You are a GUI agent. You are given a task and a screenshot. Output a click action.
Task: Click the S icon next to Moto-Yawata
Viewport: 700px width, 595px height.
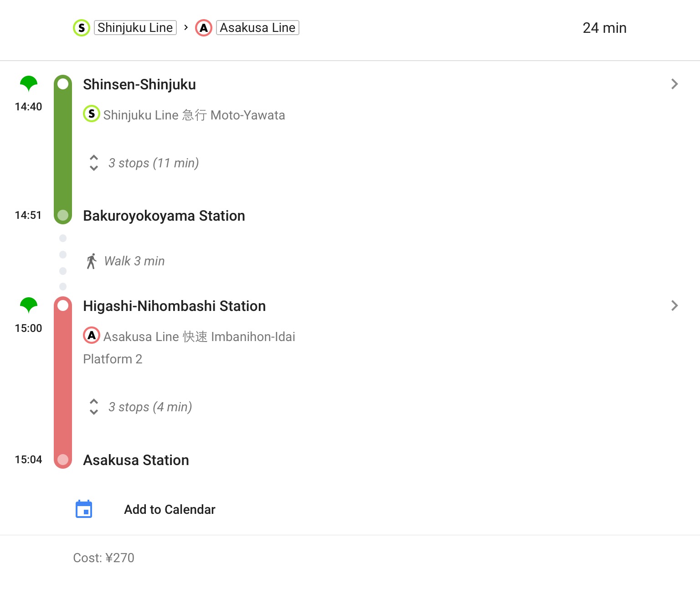click(x=92, y=114)
